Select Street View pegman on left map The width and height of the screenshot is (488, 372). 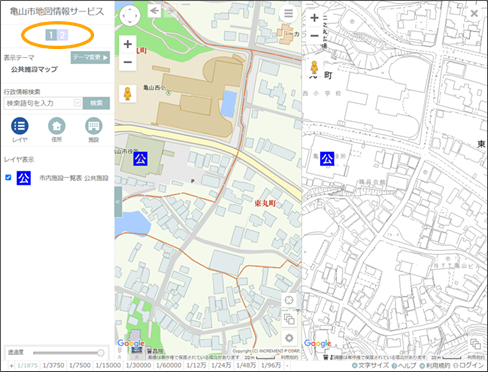pos(128,94)
